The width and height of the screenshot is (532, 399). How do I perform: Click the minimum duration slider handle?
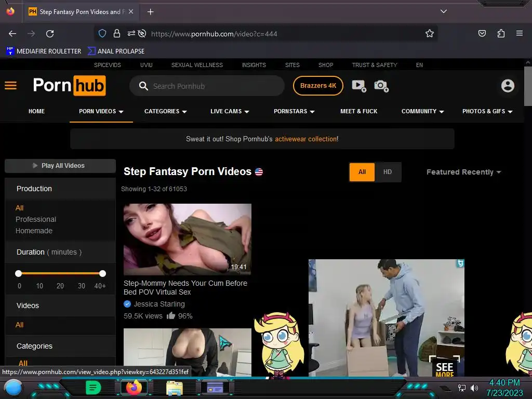click(19, 273)
